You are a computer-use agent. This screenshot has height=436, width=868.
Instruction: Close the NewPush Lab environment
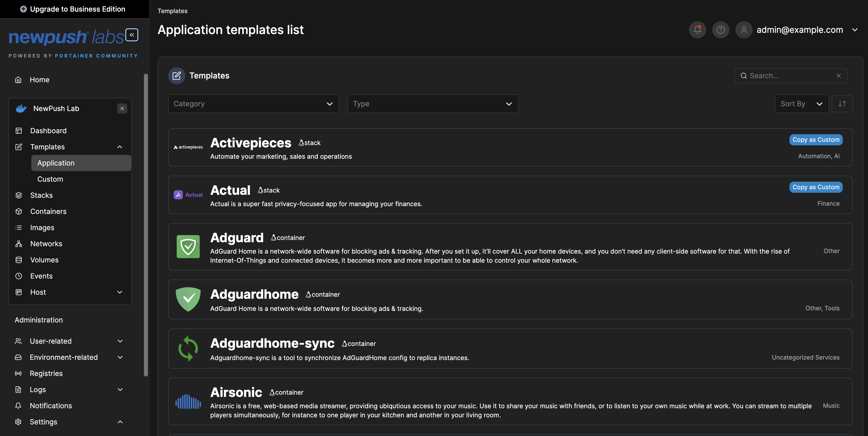tap(122, 108)
